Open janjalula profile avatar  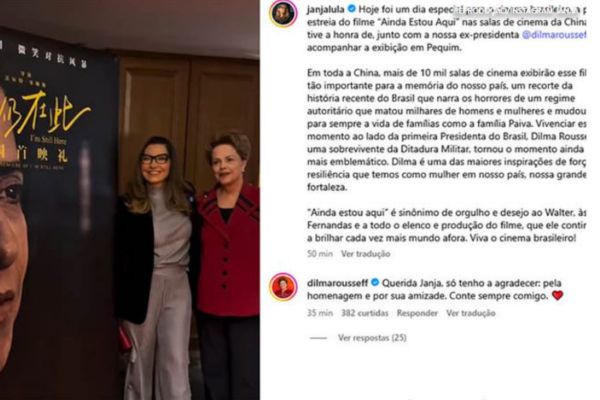tap(283, 14)
